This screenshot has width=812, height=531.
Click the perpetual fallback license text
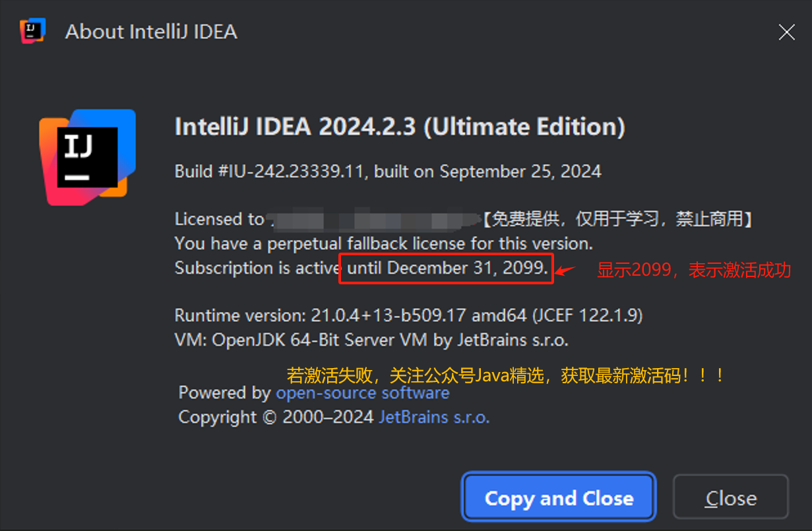point(379,243)
